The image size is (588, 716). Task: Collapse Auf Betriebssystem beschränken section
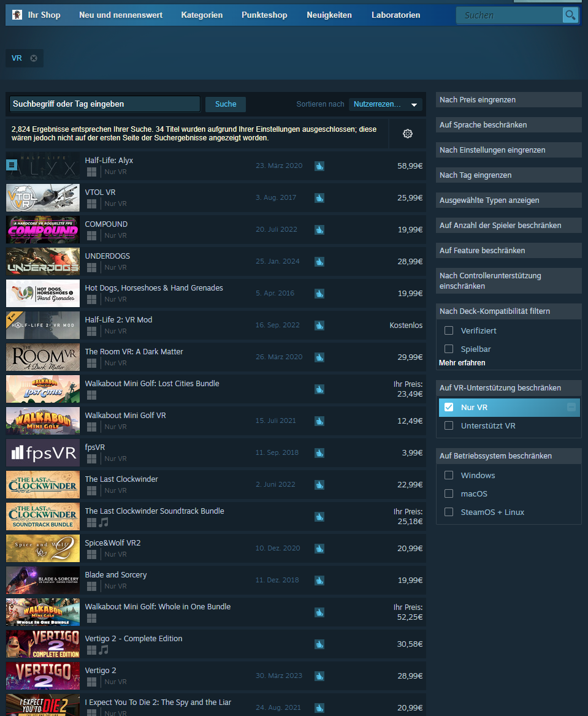(x=508, y=455)
